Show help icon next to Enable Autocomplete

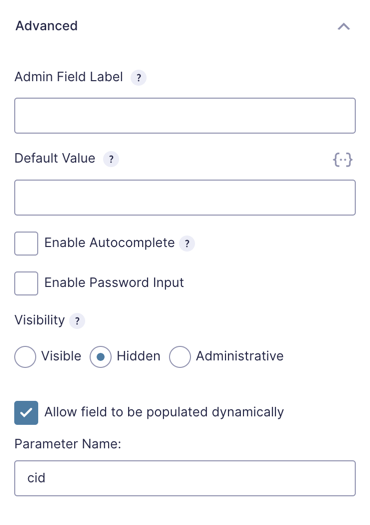coord(187,243)
